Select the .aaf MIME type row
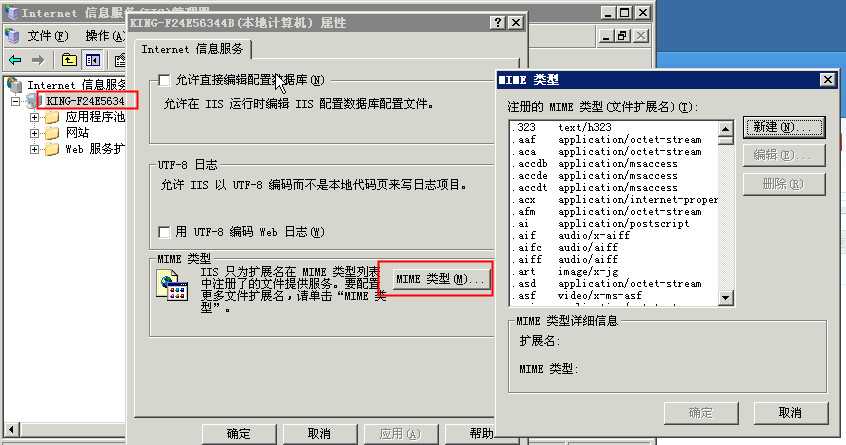 coord(614,140)
